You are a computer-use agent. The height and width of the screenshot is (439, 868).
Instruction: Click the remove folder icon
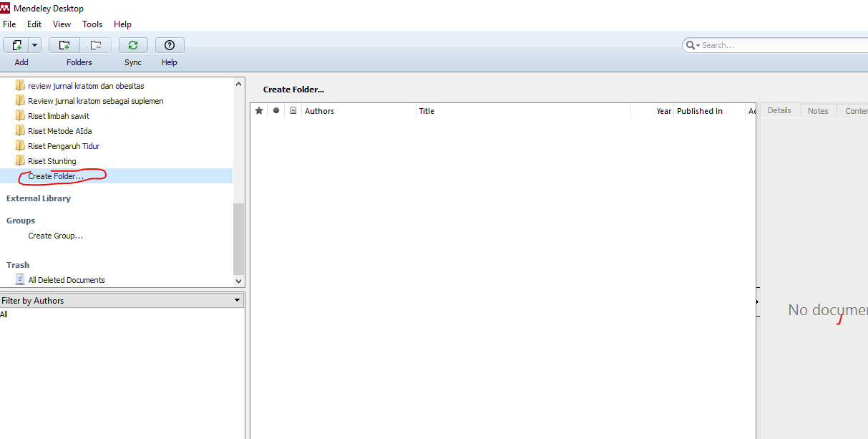click(x=95, y=45)
